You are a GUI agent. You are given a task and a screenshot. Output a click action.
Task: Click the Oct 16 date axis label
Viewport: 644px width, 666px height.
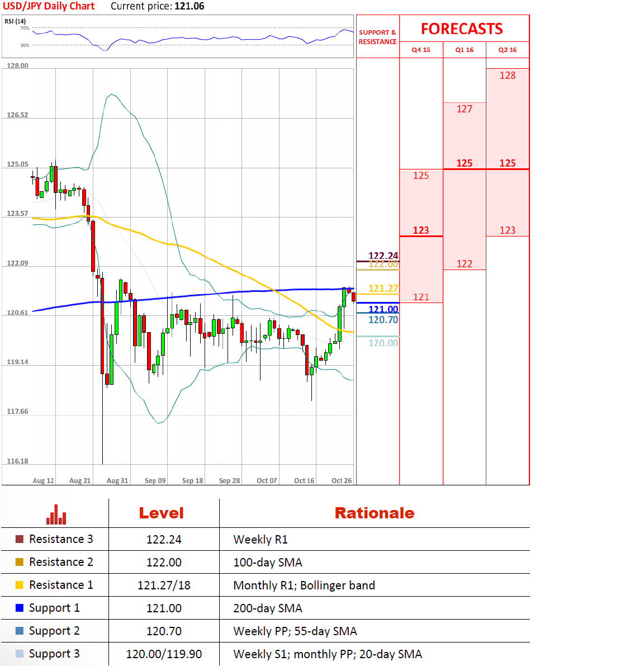click(x=304, y=481)
